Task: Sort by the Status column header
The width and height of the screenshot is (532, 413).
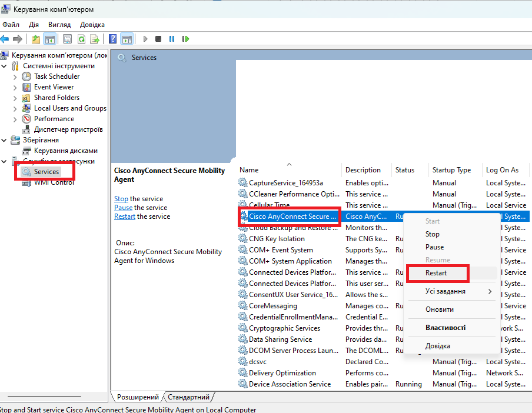Action: pos(410,170)
